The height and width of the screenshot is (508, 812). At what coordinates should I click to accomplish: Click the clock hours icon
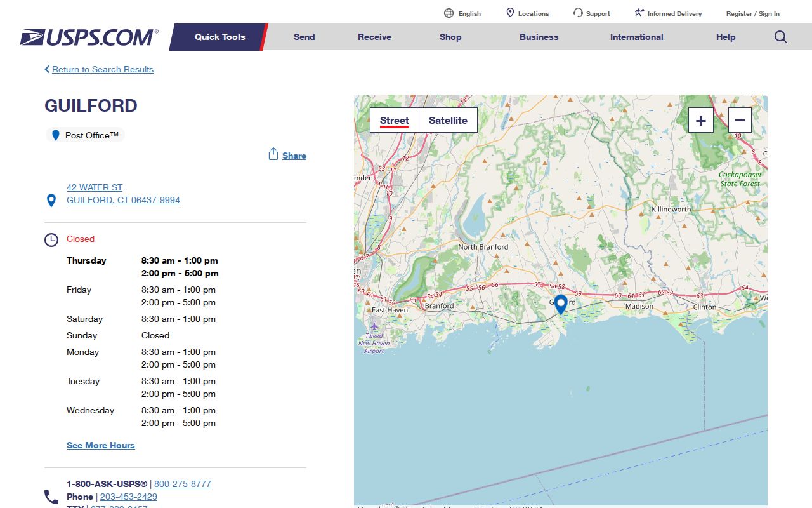click(x=51, y=240)
